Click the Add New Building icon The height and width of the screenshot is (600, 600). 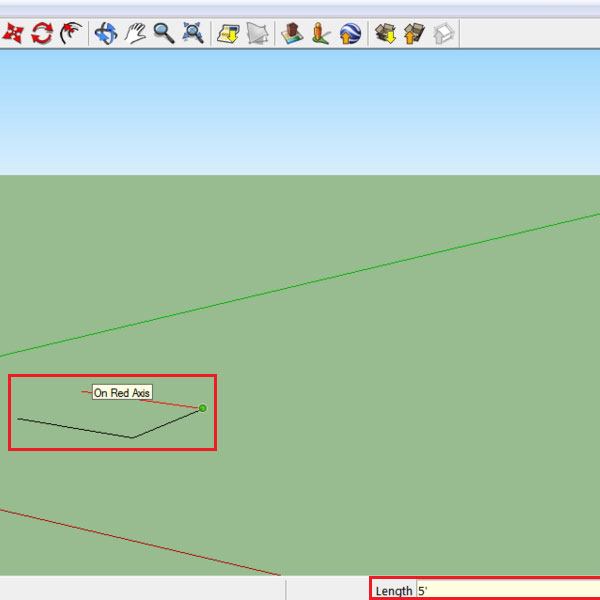point(292,33)
